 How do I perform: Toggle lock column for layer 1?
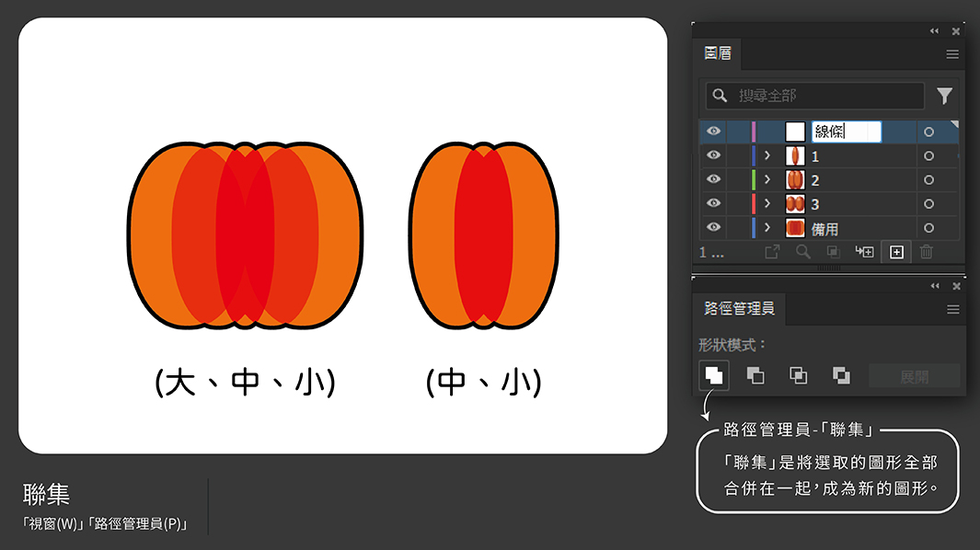click(738, 155)
